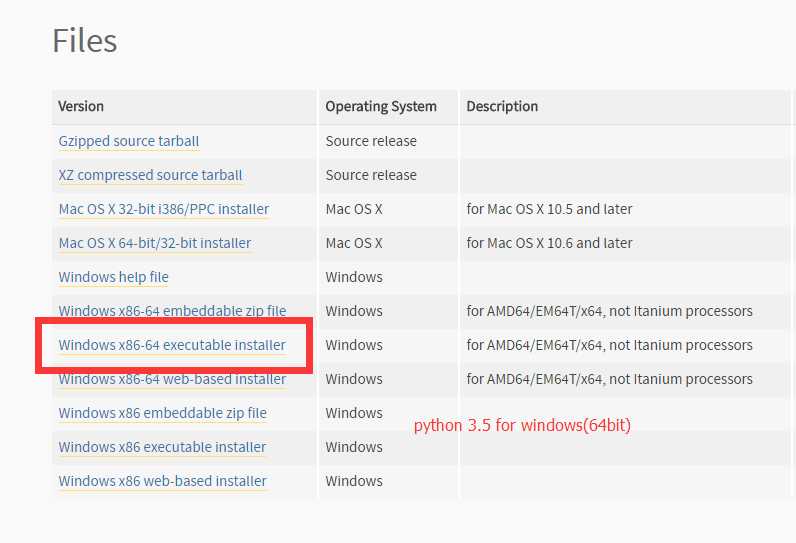
Task: Click description of x86-64 web-based installer row
Action: coord(609,379)
